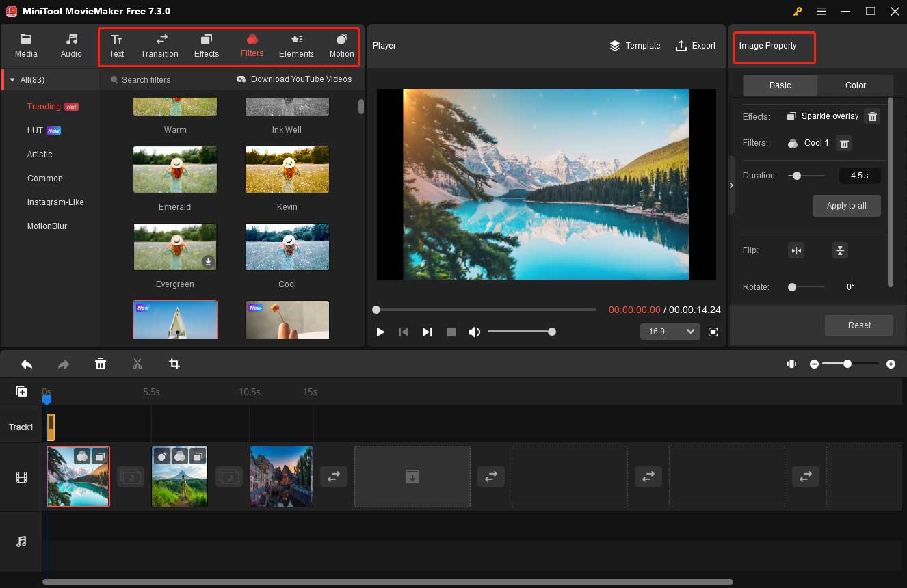Zoom out the timeline
Viewport: 907px width, 588px height.
click(814, 364)
